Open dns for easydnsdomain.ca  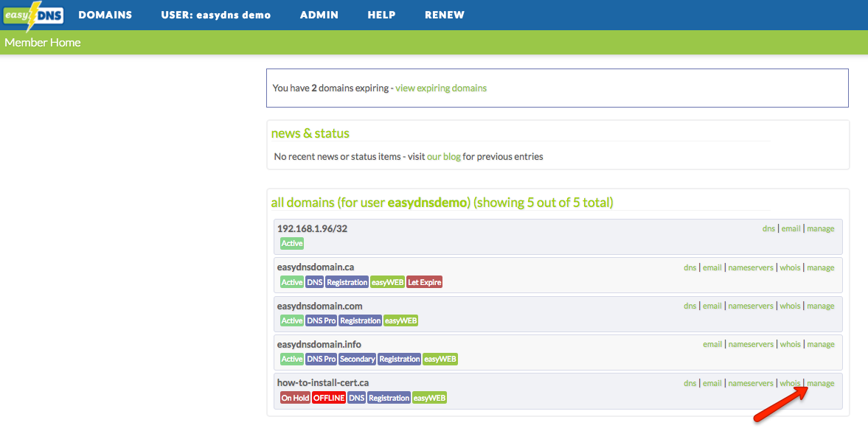click(x=690, y=267)
